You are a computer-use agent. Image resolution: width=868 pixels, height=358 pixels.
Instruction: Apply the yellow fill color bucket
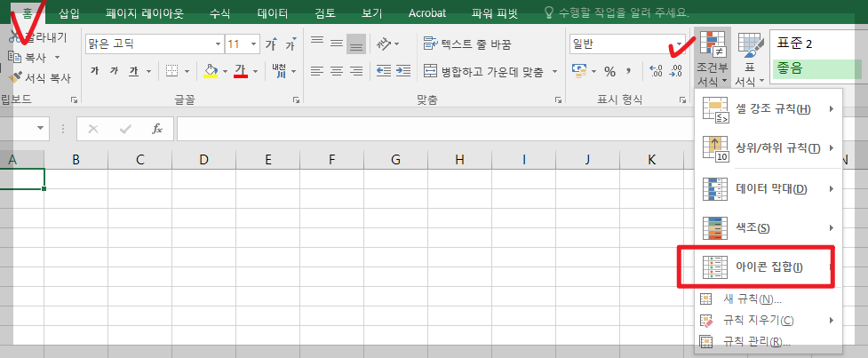click(x=211, y=71)
